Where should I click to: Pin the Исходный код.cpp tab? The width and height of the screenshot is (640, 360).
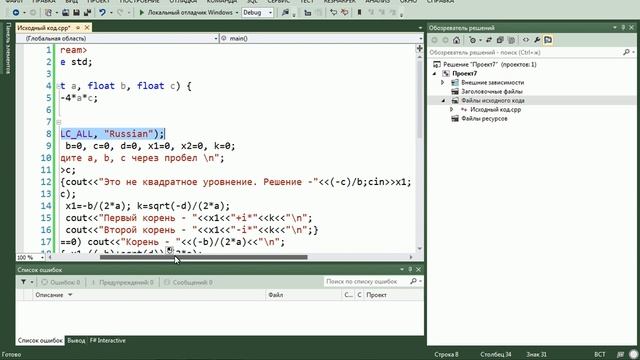(x=78, y=28)
